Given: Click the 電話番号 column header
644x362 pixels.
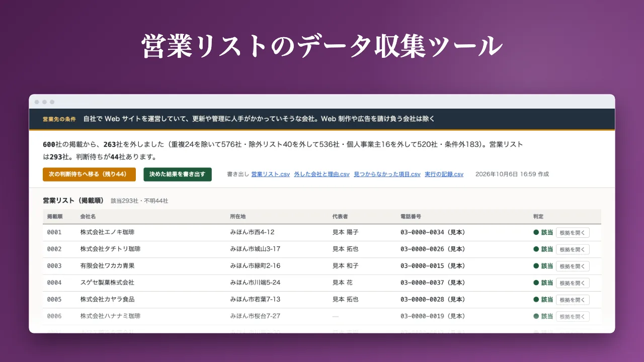Looking at the screenshot, I should 411,217.
